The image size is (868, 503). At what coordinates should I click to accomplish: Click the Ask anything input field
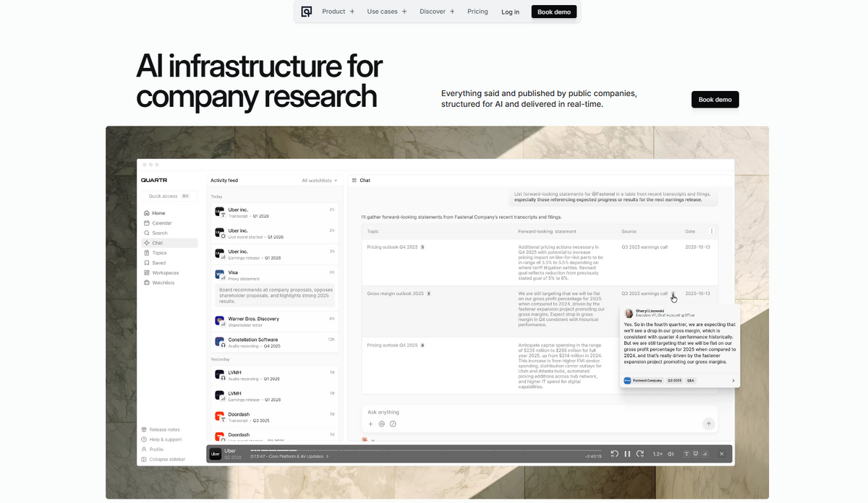[539, 412]
